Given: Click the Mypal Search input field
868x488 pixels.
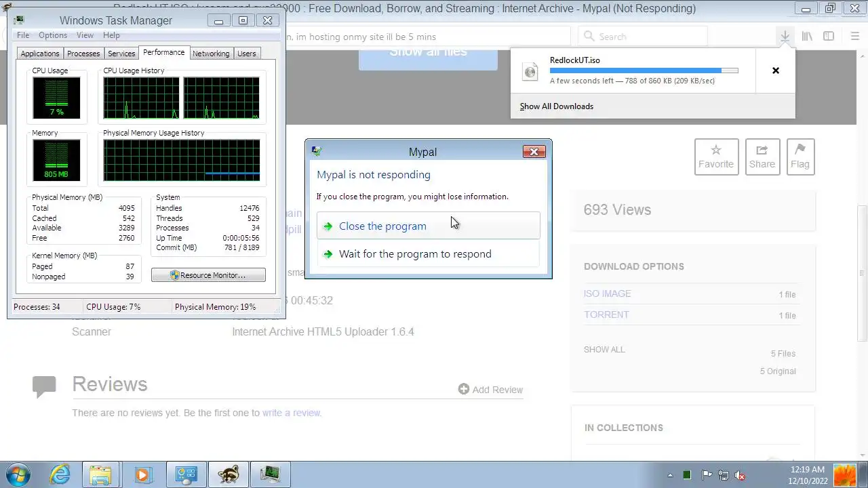Looking at the screenshot, I should (x=643, y=37).
